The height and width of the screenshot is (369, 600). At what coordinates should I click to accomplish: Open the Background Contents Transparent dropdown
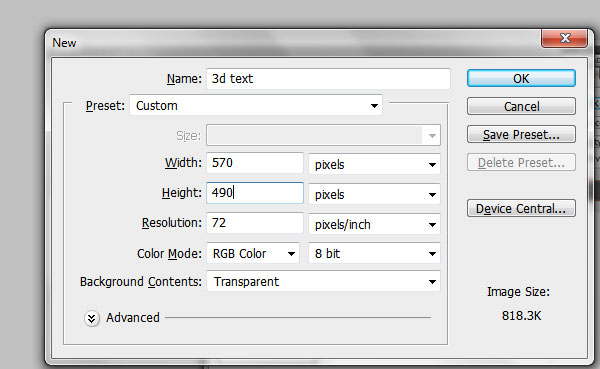323,282
